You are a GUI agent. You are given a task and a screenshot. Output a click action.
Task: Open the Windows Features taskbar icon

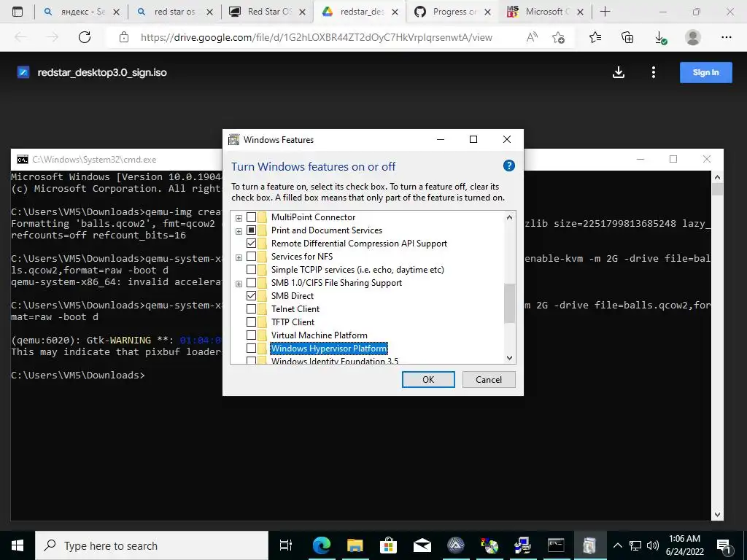pos(589,545)
